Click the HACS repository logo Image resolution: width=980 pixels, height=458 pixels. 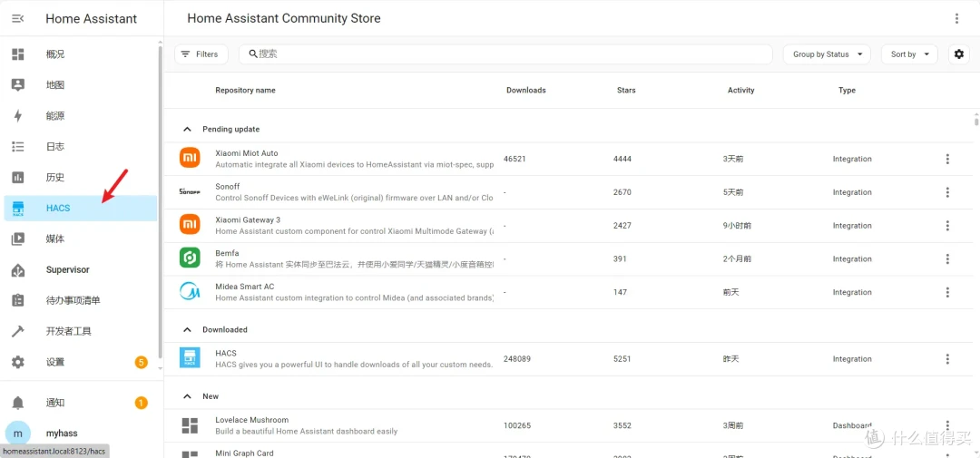tap(190, 358)
